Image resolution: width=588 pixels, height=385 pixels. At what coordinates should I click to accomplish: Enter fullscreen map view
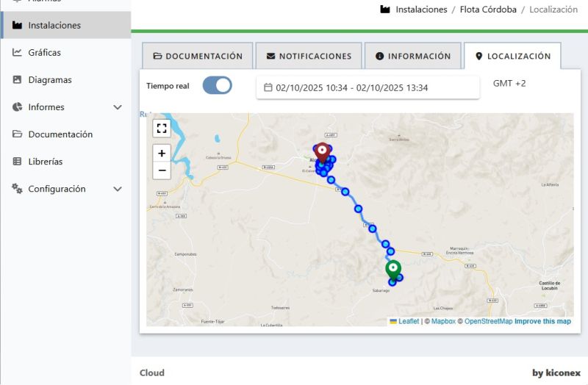point(162,128)
